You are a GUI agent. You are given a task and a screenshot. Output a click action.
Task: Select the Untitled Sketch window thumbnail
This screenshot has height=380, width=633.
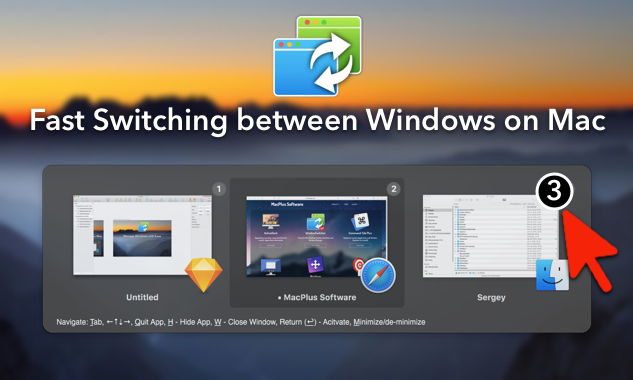coord(142,235)
